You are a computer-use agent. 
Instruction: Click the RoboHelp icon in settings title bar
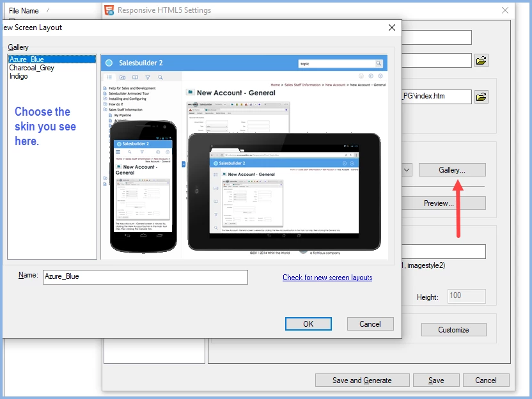[x=109, y=10]
